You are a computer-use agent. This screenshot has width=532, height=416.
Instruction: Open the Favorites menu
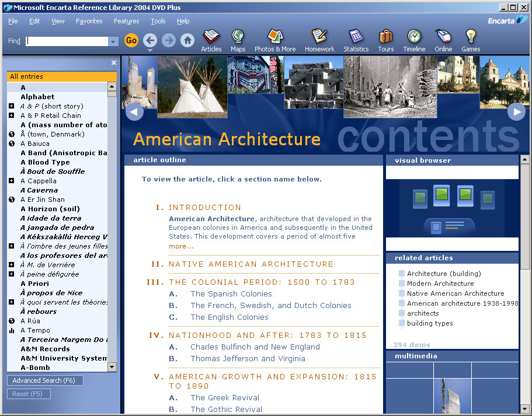89,21
